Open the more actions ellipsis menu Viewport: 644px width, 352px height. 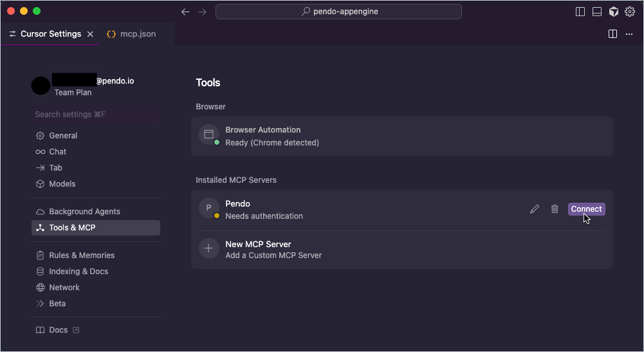click(629, 34)
